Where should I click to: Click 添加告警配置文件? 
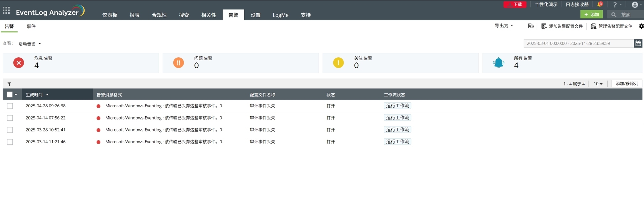pos(562,26)
